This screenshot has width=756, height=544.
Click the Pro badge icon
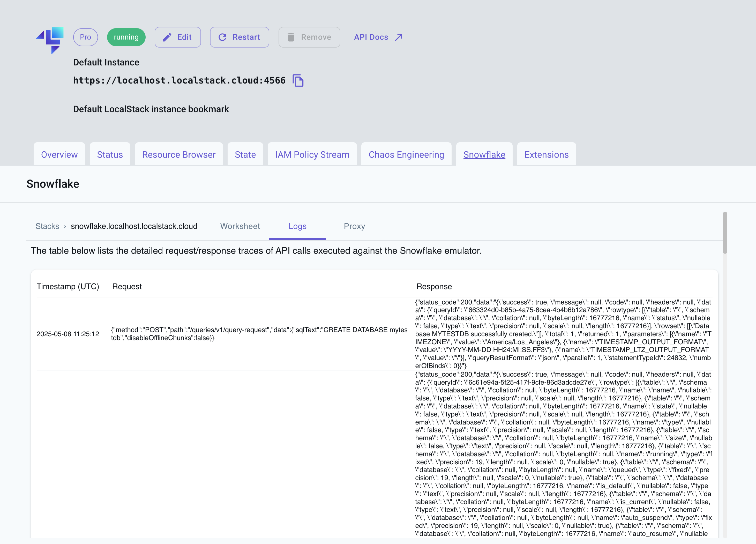coord(85,37)
